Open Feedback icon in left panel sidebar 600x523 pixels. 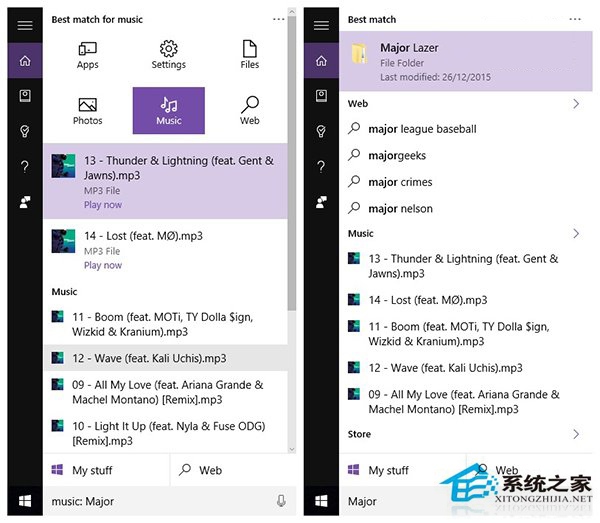coord(25,202)
